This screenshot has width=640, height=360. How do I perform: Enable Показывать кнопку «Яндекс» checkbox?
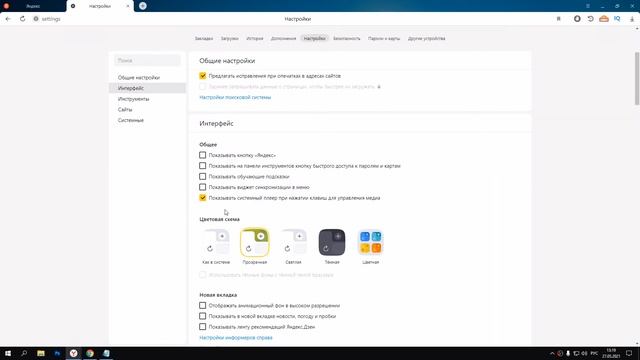[202, 155]
